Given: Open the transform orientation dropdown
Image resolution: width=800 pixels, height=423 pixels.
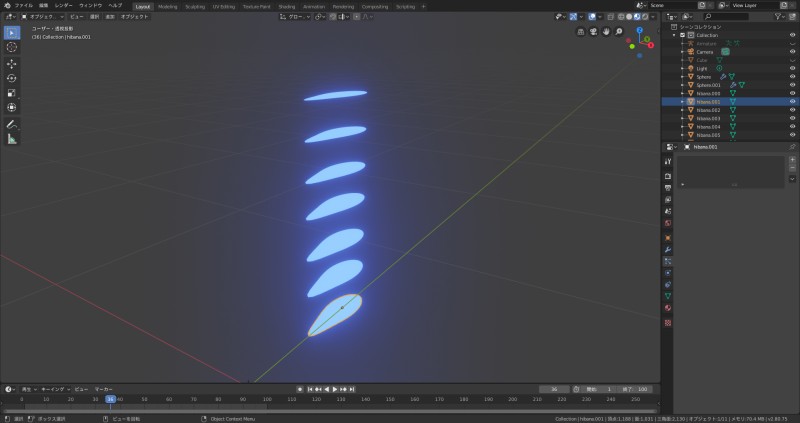Looking at the screenshot, I should click(x=295, y=17).
